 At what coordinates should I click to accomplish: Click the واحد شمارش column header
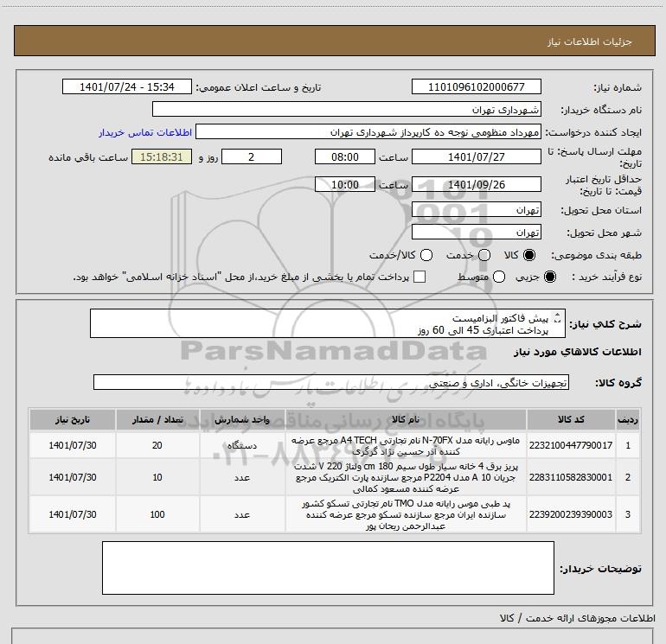pyautogui.click(x=242, y=419)
